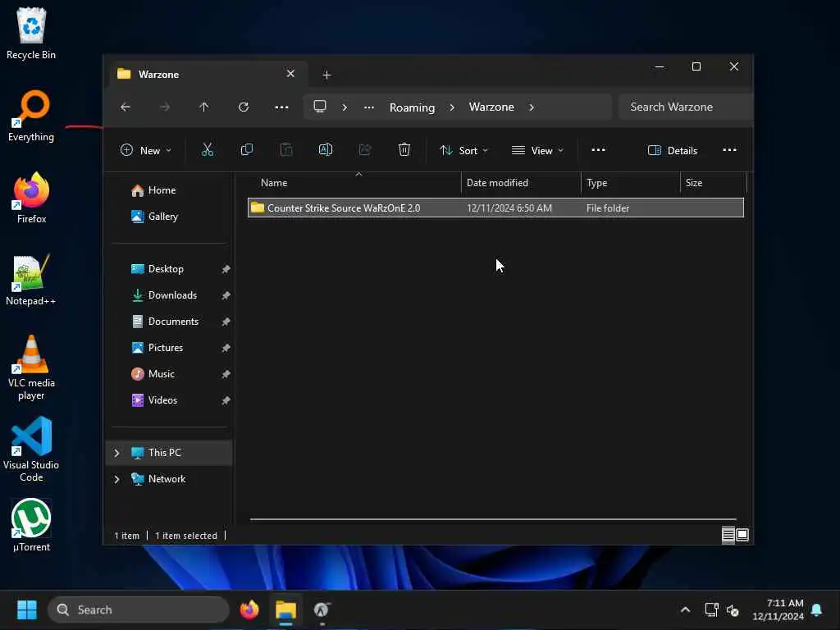Show hidden tray icons chevron
Screen dimensions: 840x630
[685, 609]
